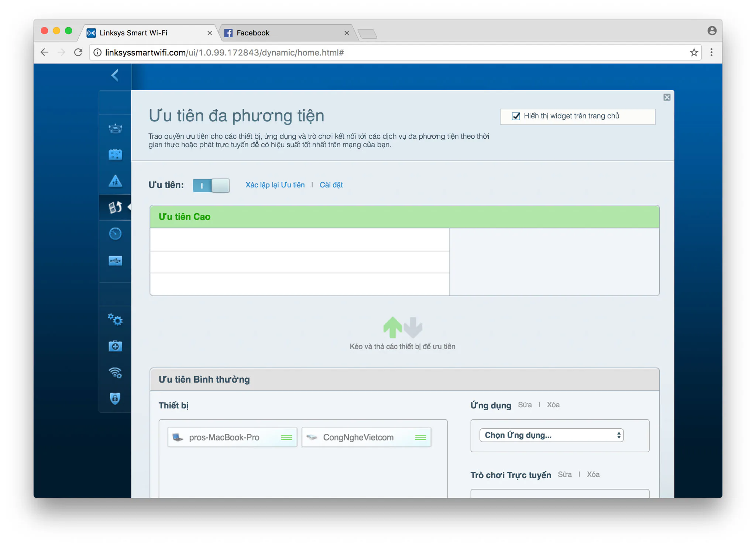Open the Connectivity gears icon
The width and height of the screenshot is (756, 546).
tap(115, 319)
